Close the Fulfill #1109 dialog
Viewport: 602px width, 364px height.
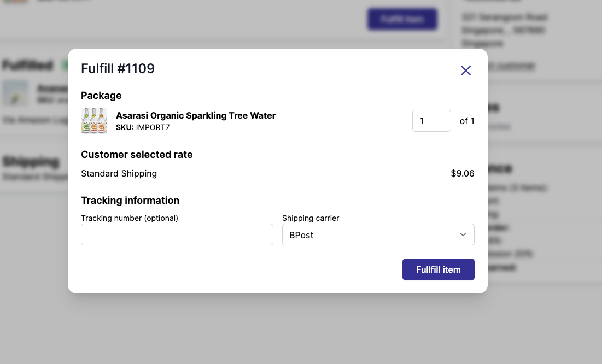point(465,70)
